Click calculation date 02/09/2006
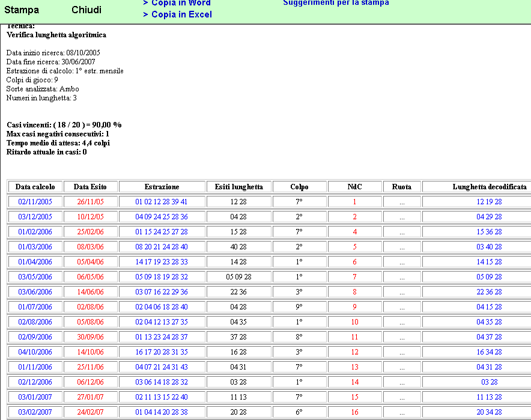Image resolution: width=531 pixels, height=420 pixels. pos(35,337)
